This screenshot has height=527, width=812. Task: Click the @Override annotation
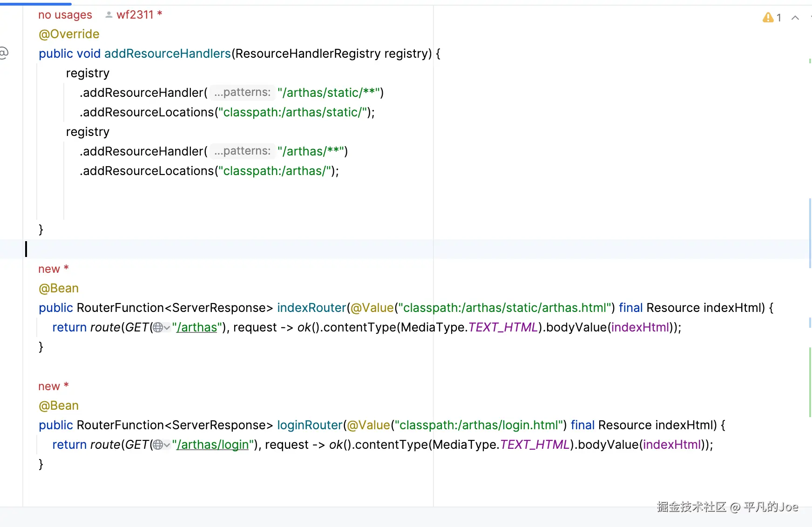[69, 34]
